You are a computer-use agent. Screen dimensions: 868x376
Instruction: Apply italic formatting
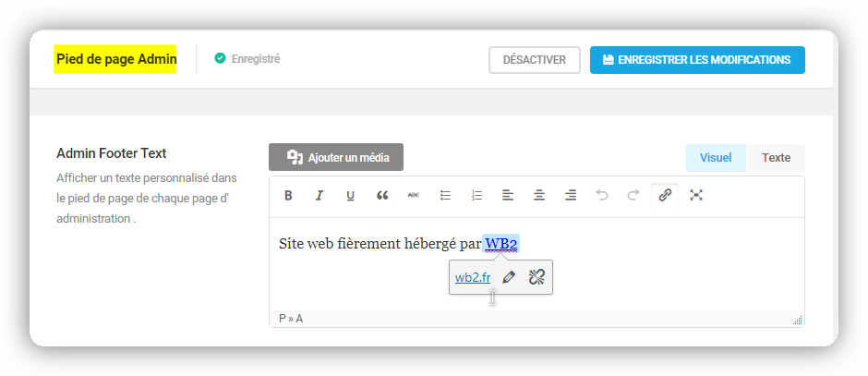319,196
